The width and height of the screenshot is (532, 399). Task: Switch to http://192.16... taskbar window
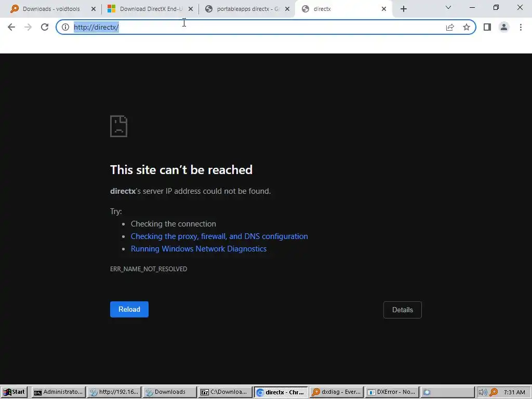(x=114, y=392)
